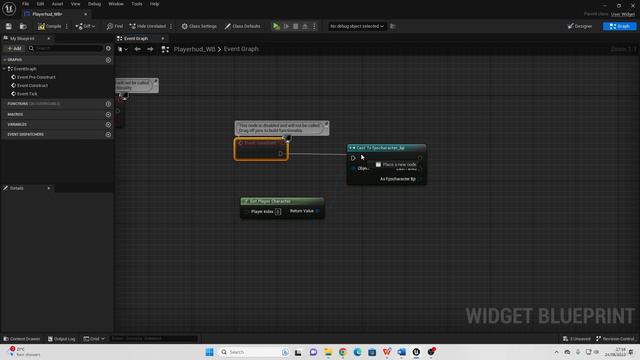Click the Find button in toolbar
This screenshot has height=360, width=640.
[115, 26]
